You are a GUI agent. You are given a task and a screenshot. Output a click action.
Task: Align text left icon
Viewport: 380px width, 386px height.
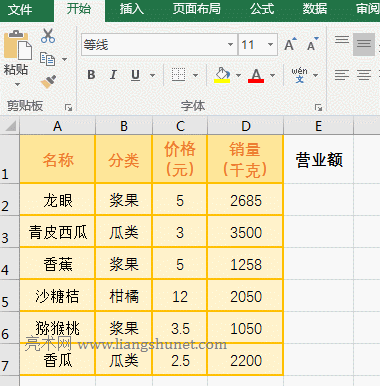tap(342, 75)
